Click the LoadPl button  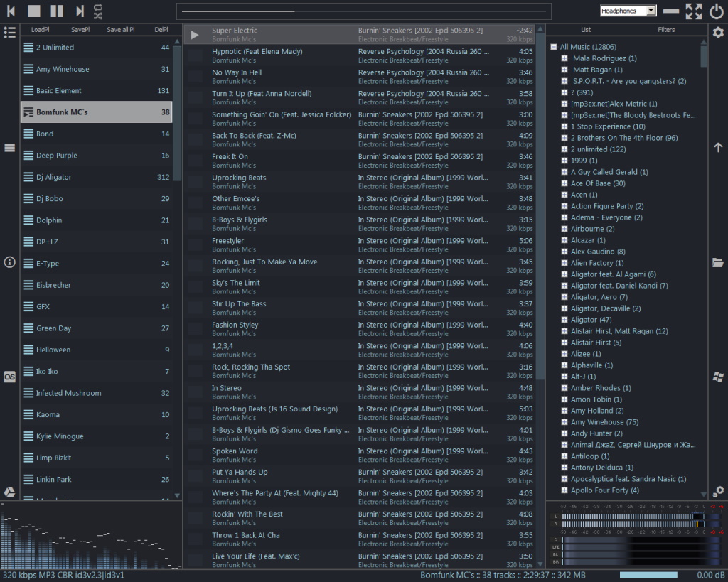40,30
